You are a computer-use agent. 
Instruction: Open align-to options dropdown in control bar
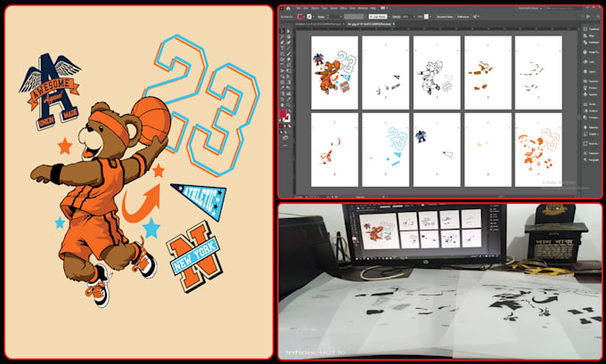479,17
